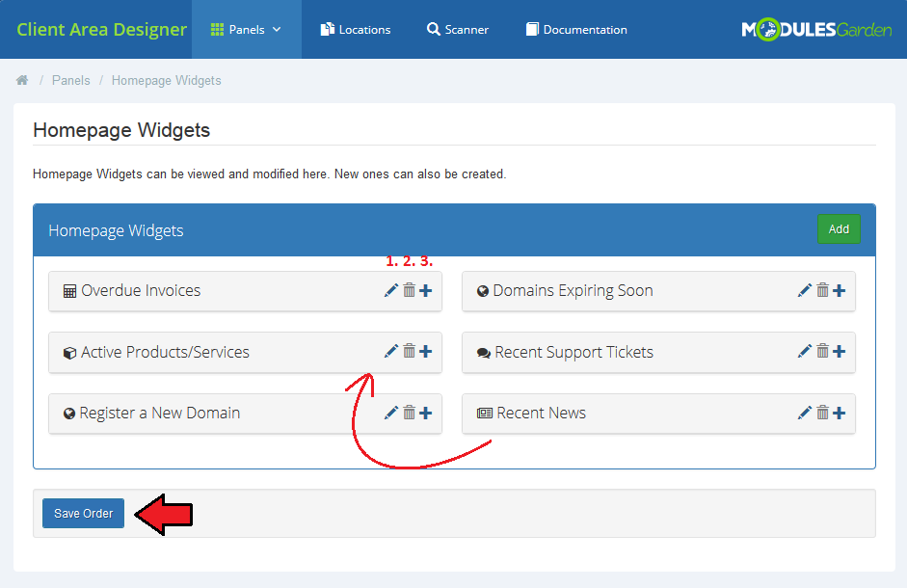The width and height of the screenshot is (907, 588).
Task: Click the box icon beside Active Products/Services
Action: [69, 353]
